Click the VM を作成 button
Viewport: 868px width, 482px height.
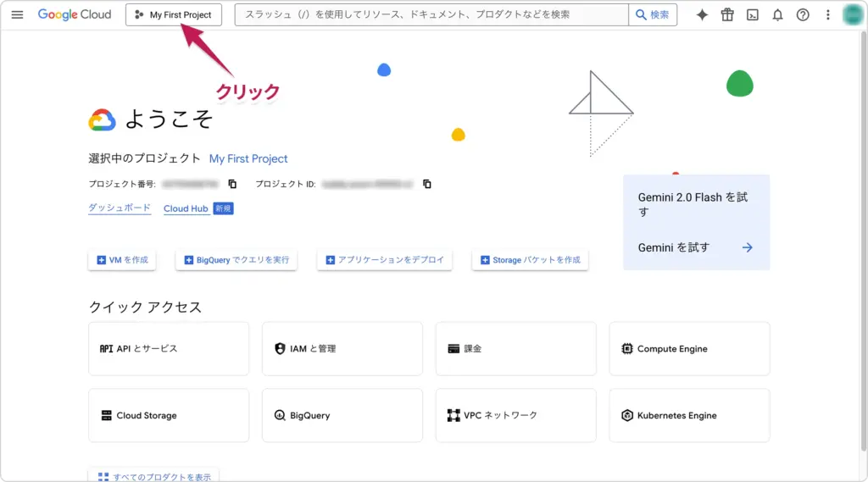(x=122, y=260)
